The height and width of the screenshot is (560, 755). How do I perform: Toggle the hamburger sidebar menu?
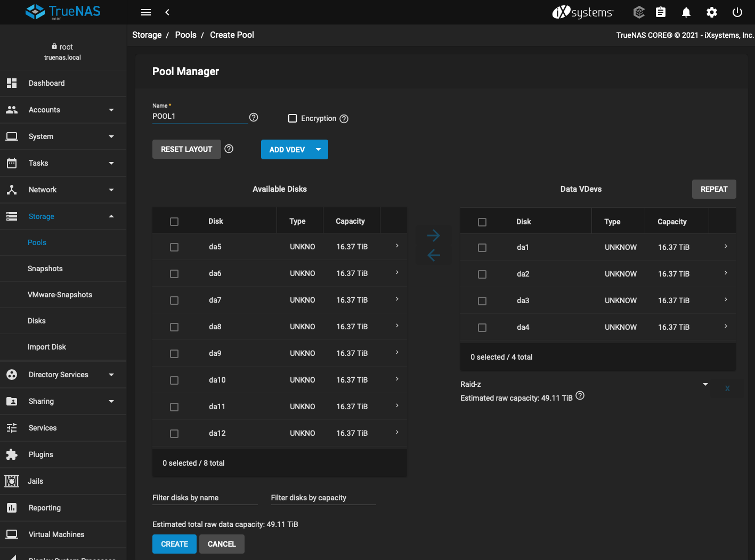(x=146, y=12)
